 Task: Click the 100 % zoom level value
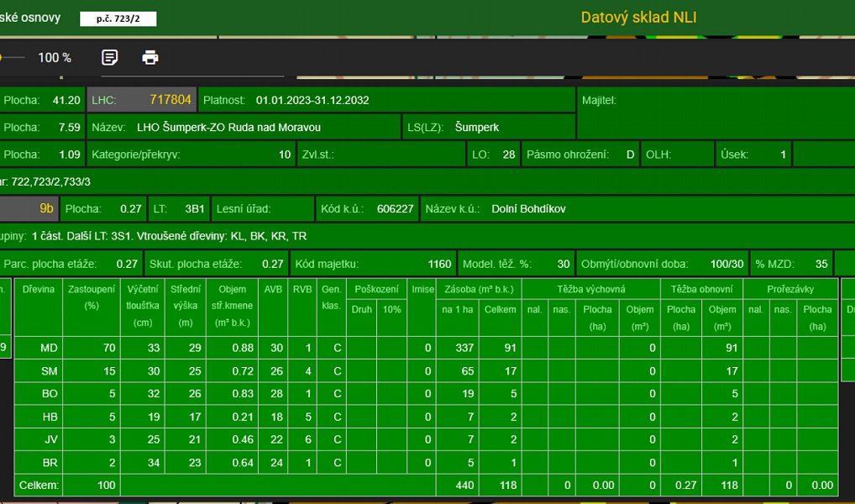click(55, 58)
